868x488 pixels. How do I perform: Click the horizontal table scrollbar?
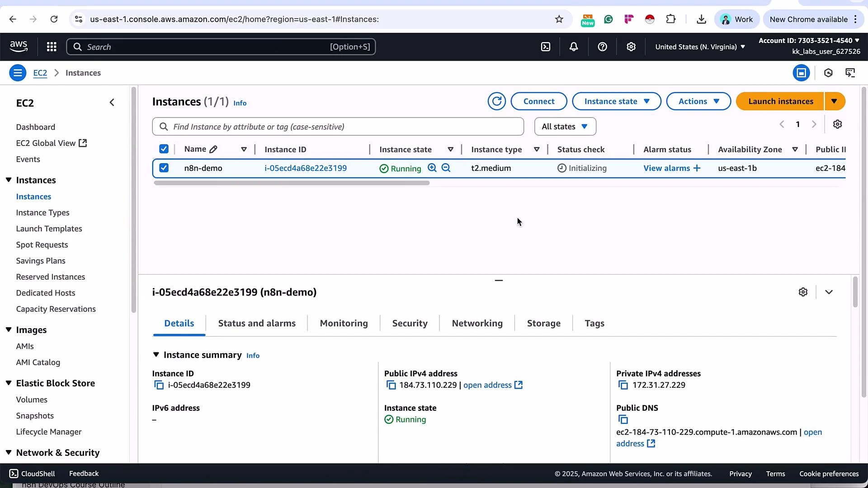coord(292,183)
